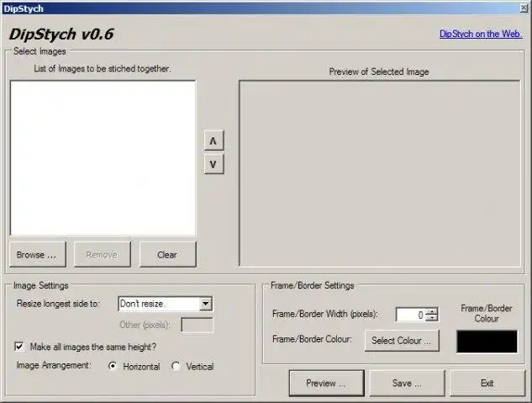Move selected image up with the up arrow button
Viewport: 532px width, 403px height.
click(x=214, y=141)
